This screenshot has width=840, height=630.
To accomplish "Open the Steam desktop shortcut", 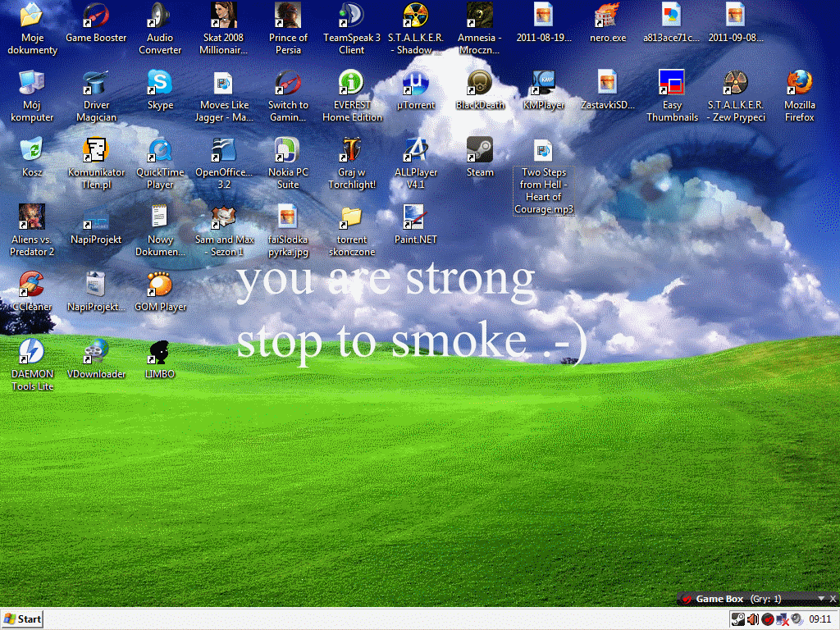I will click(480, 150).
